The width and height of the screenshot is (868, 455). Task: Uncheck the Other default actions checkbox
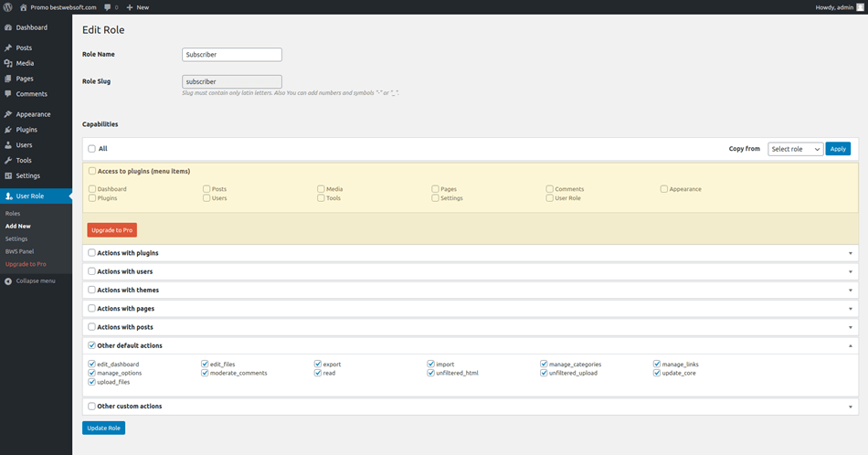point(92,345)
